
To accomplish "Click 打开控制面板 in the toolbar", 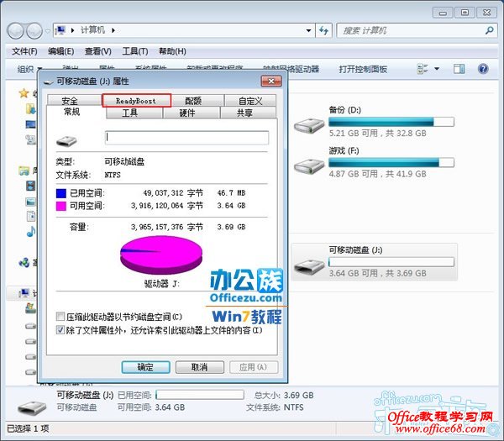I will click(363, 69).
